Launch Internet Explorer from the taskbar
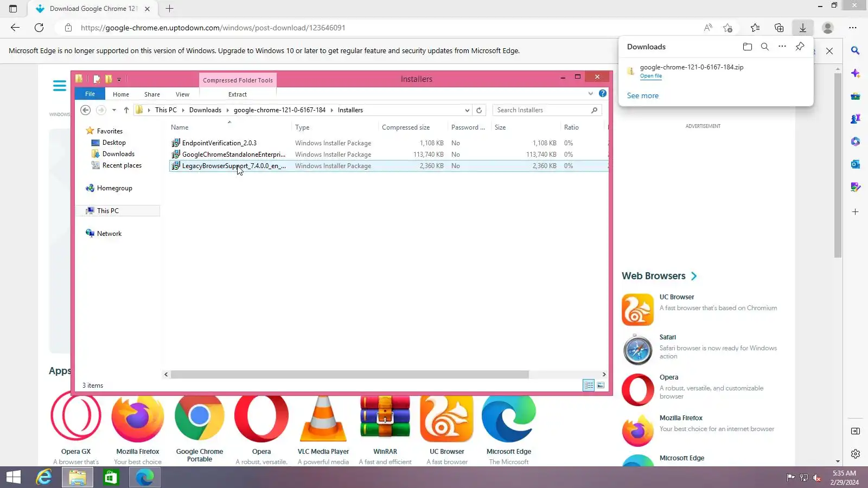This screenshot has height=488, width=868. click(x=44, y=477)
